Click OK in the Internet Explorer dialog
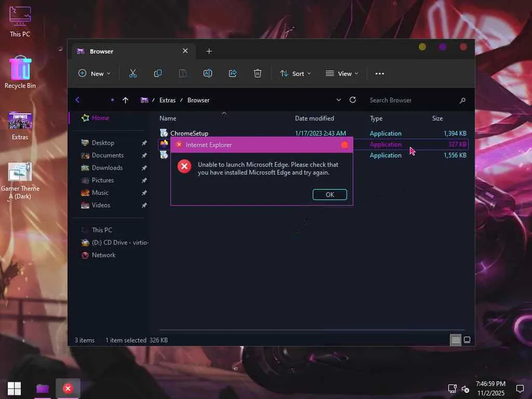 click(x=330, y=194)
